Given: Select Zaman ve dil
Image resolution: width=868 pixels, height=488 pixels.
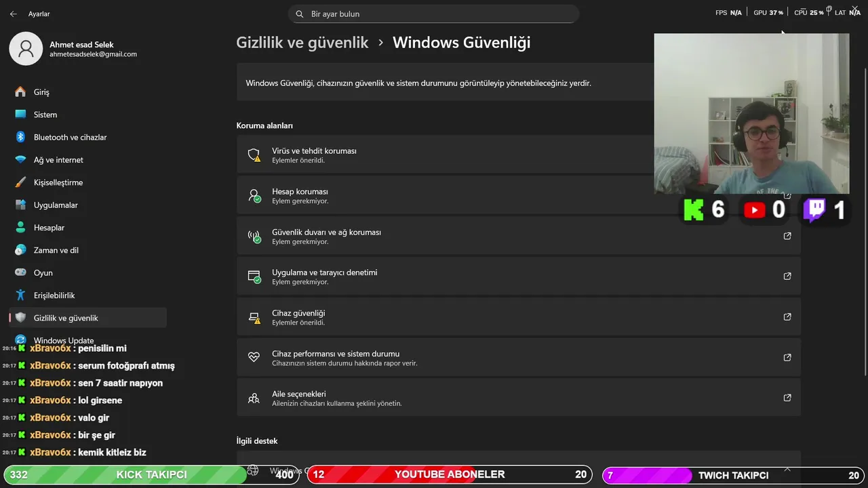Looking at the screenshot, I should click(87, 250).
